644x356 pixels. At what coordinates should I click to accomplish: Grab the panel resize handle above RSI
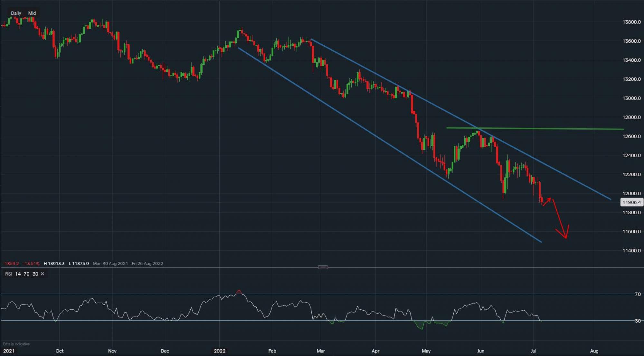tap(323, 267)
